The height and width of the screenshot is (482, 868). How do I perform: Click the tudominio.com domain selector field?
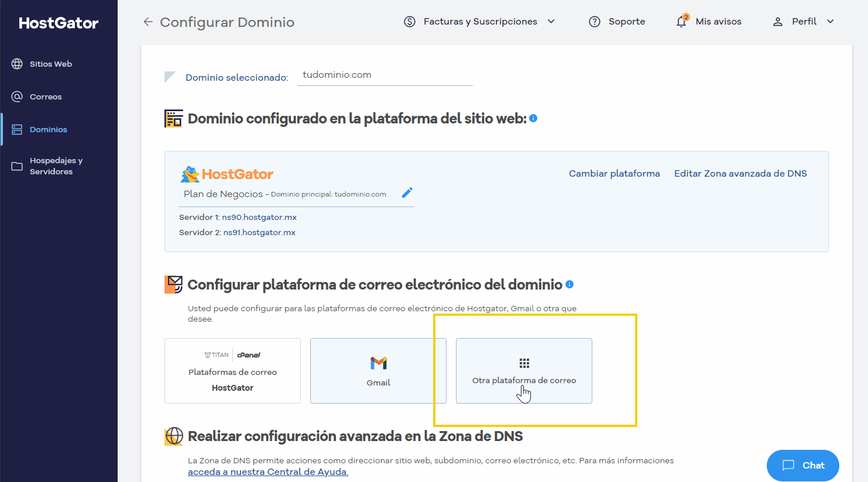coord(385,75)
